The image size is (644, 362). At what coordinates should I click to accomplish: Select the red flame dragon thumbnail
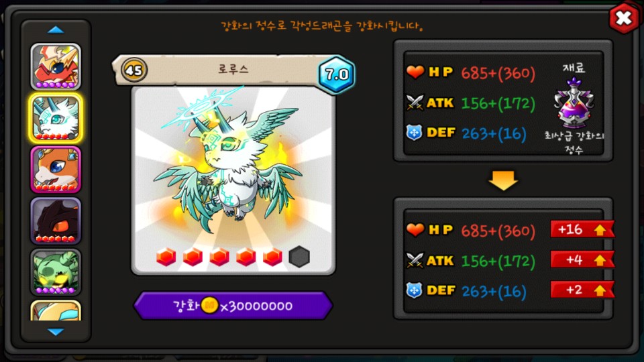tap(56, 66)
